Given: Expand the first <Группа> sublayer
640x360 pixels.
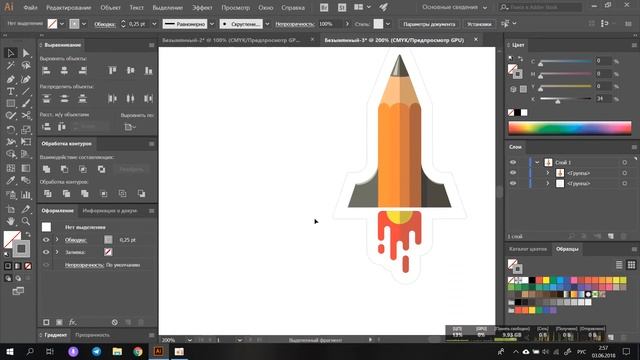Looking at the screenshot, I should click(x=548, y=173).
